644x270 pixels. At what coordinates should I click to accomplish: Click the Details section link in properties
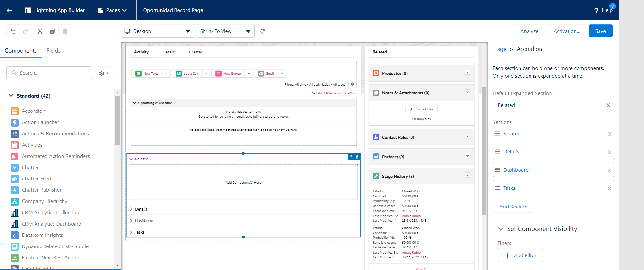[511, 152]
